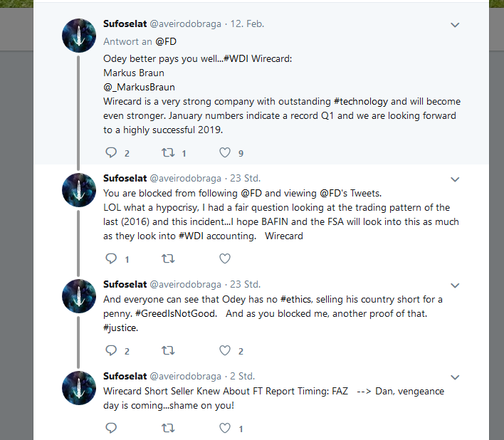Screen dimensions: 504x440
Task: Expand options menu for blocked-from-following tweet
Action: coord(456,179)
